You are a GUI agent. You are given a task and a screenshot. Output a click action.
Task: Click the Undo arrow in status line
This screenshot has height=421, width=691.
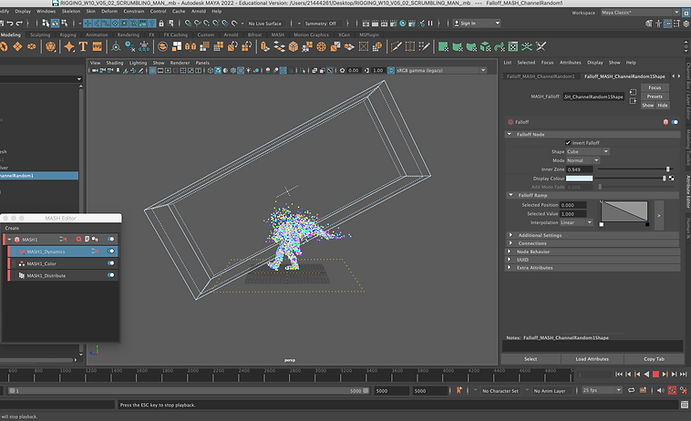pos(10,23)
